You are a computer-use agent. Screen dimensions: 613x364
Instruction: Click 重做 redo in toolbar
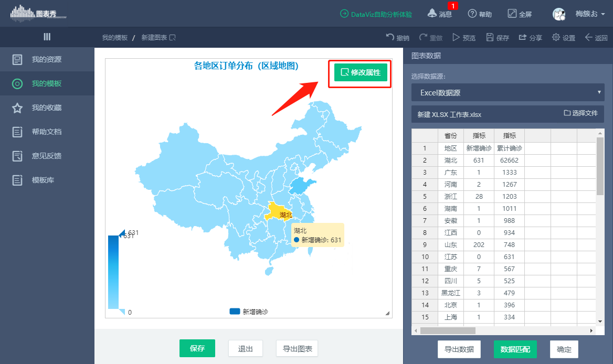[x=430, y=37]
